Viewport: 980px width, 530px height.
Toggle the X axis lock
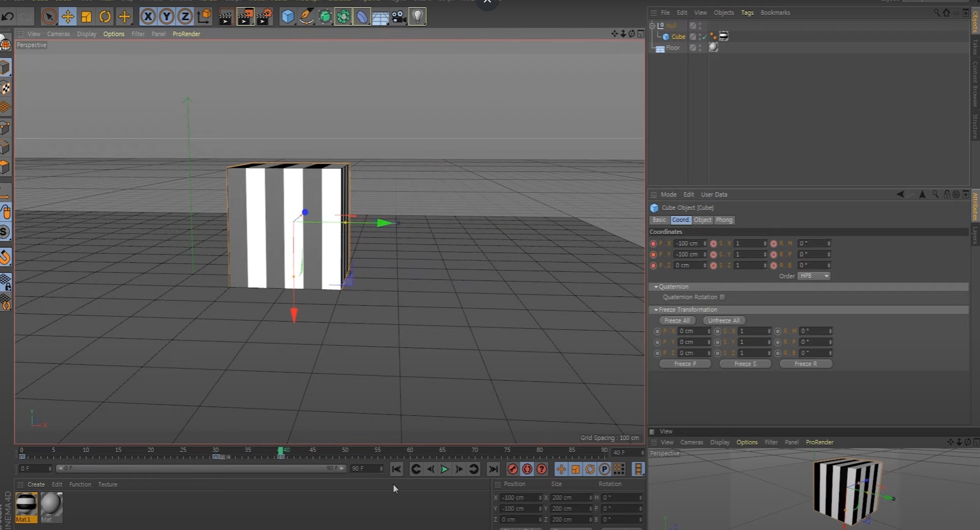coord(148,17)
